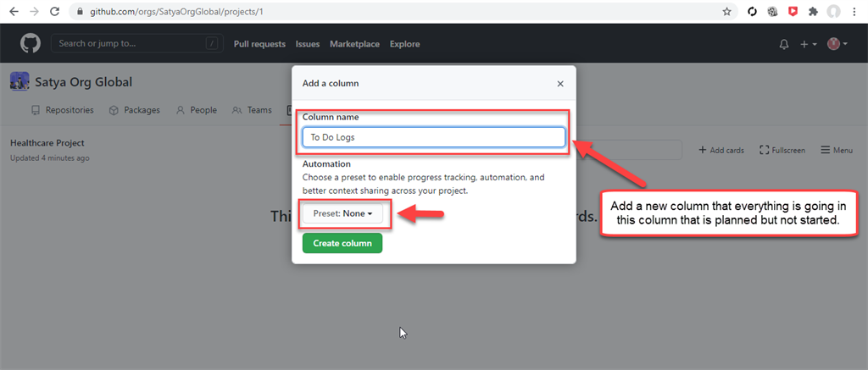The width and height of the screenshot is (868, 370).
Task: Open GitHub Marketplace
Action: click(x=355, y=44)
